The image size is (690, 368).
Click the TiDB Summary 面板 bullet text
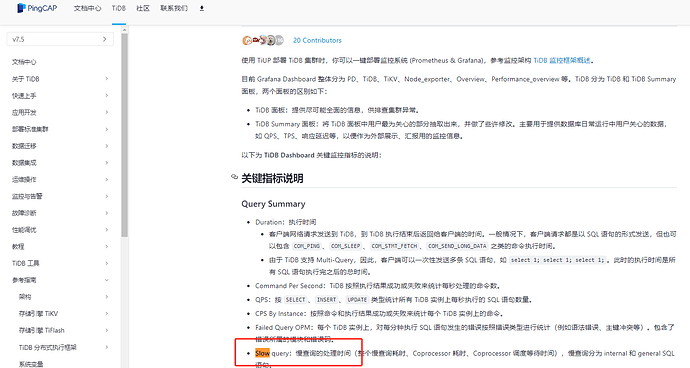pos(461,130)
